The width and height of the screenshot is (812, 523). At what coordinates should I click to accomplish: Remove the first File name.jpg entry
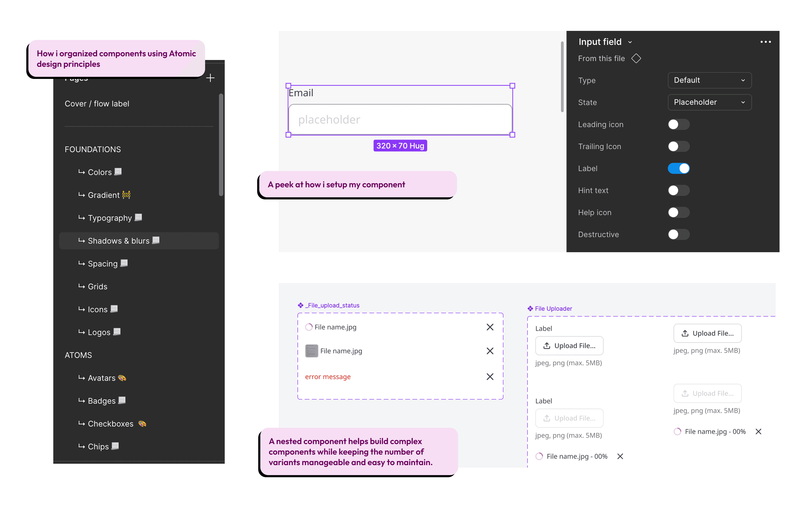[489, 327]
